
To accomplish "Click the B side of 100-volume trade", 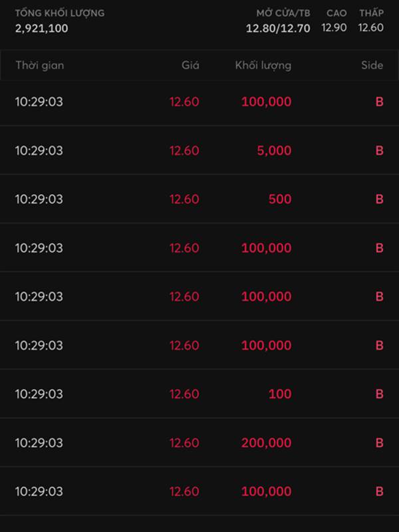I will pyautogui.click(x=379, y=394).
